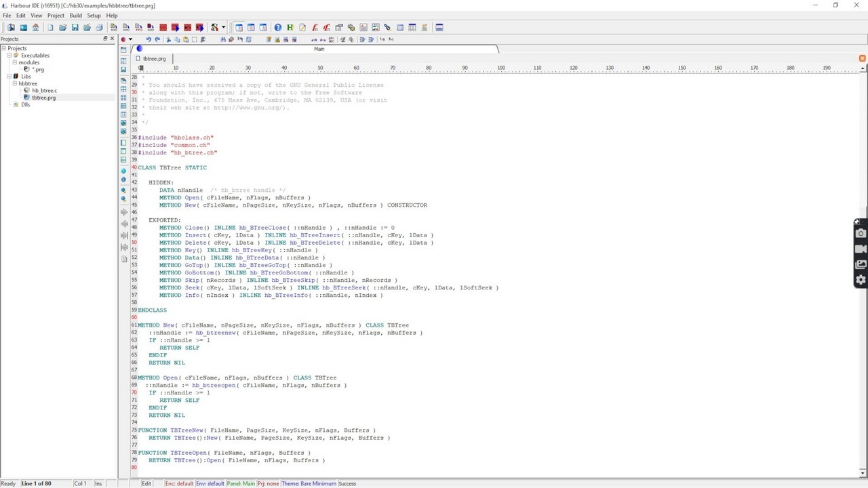Click 'Enc: default' in the status bar
The image size is (868, 488).
click(x=179, y=483)
